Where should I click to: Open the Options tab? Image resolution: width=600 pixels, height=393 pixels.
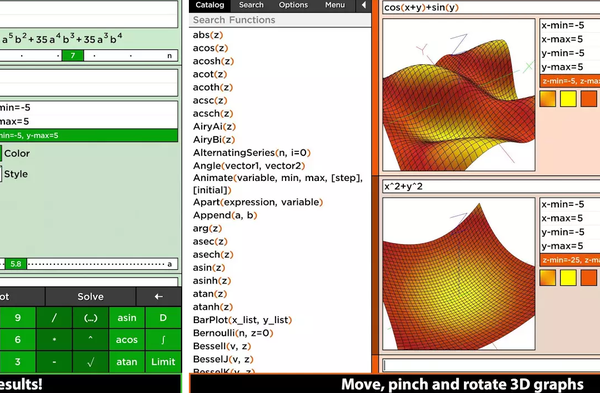[293, 5]
